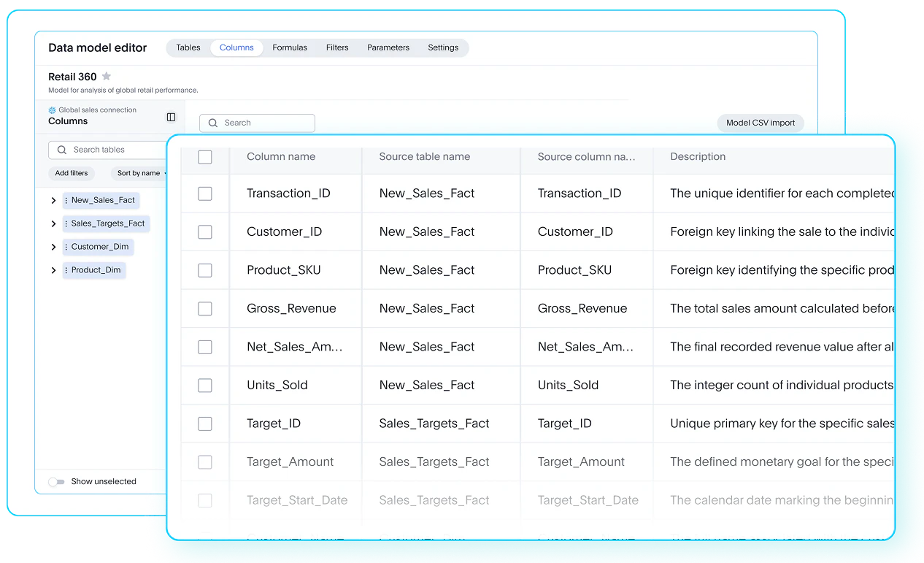Toggle the select-all checkbox in table header

coord(205,157)
